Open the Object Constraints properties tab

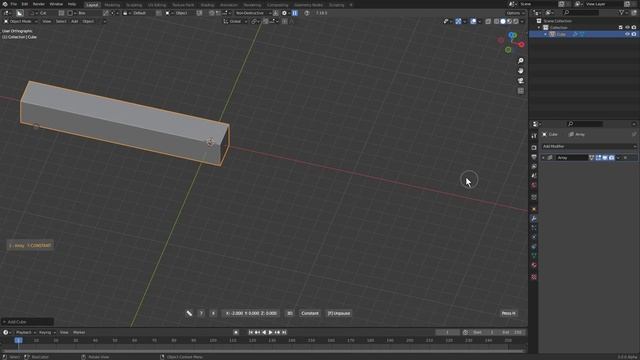tap(534, 247)
